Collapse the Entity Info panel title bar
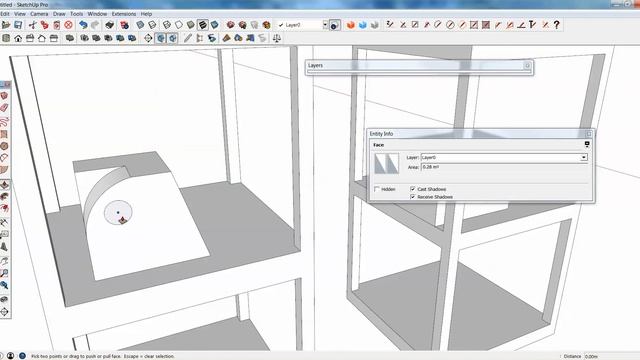Screen dimensions: 640x360 pos(480,133)
